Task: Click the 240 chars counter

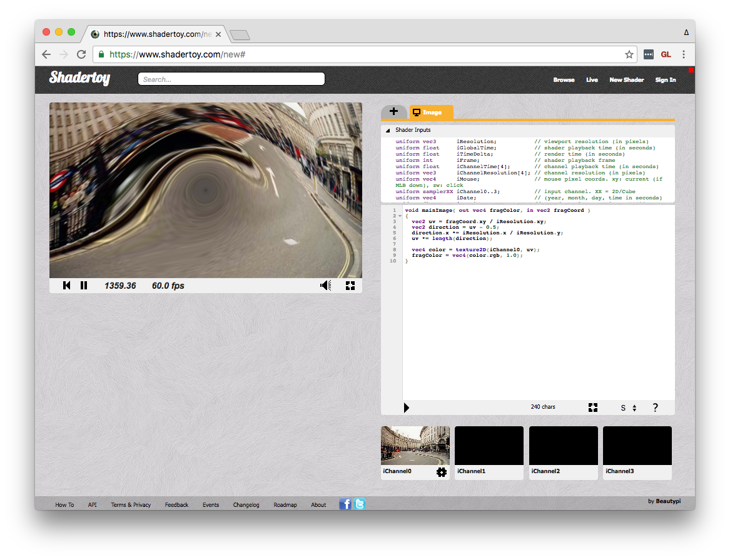Action: point(543,407)
